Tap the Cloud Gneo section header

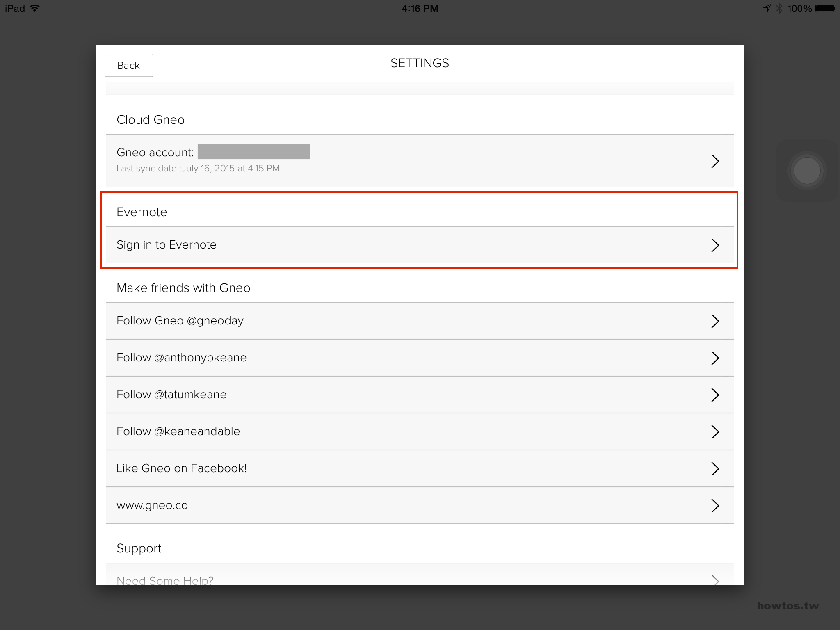pyautogui.click(x=151, y=120)
